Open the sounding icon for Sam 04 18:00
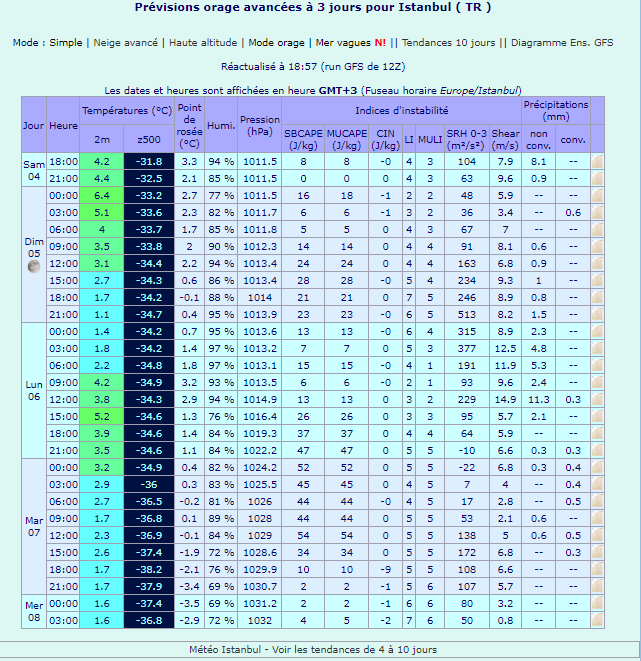The height and width of the screenshot is (661, 641). (597, 161)
